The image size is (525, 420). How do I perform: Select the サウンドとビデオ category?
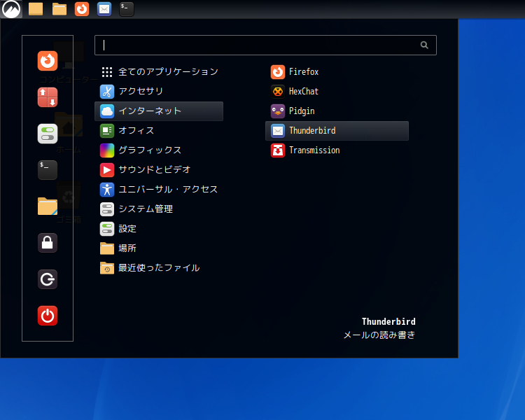159,170
